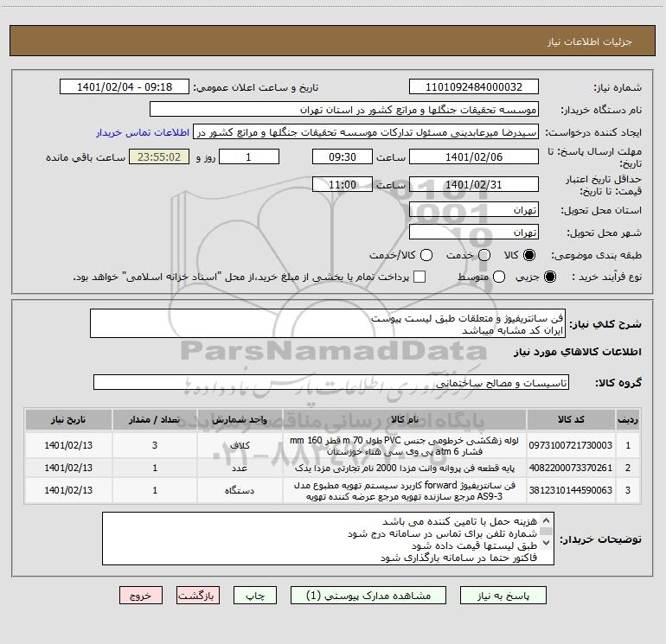The width and height of the screenshot is (666, 644).
Task: Click the response deadline date 1401/02/06
Action: click(474, 156)
